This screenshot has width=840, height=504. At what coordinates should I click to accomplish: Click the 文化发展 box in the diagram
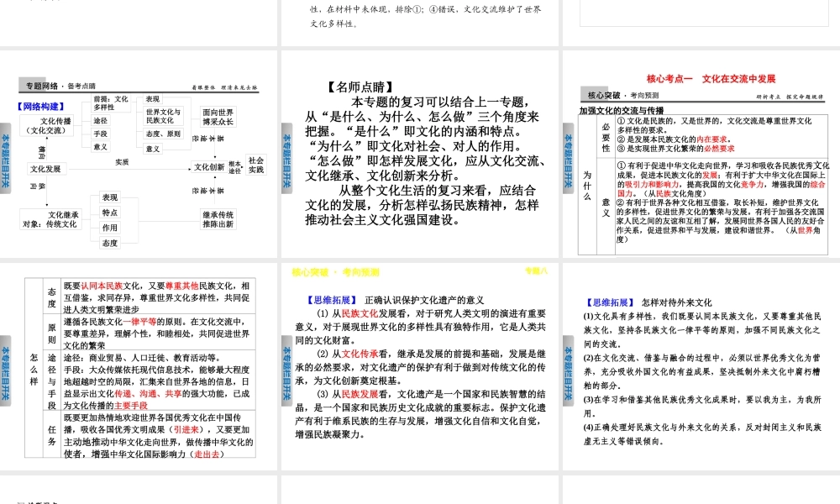pos(45,169)
